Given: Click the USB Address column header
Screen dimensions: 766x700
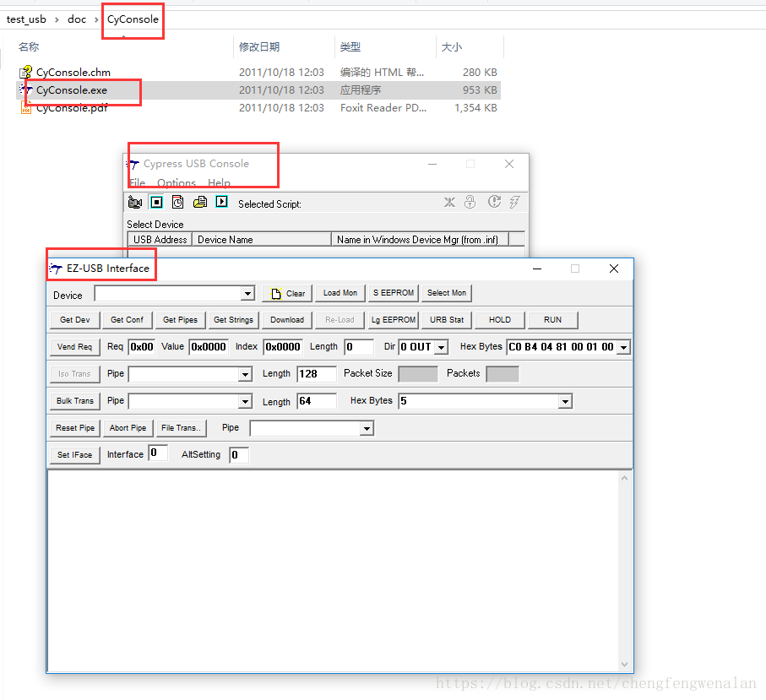Looking at the screenshot, I should click(x=160, y=239).
